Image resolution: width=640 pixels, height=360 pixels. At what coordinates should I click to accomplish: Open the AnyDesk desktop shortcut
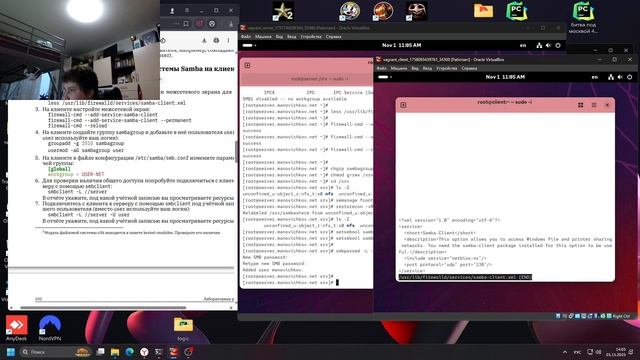(x=16, y=328)
